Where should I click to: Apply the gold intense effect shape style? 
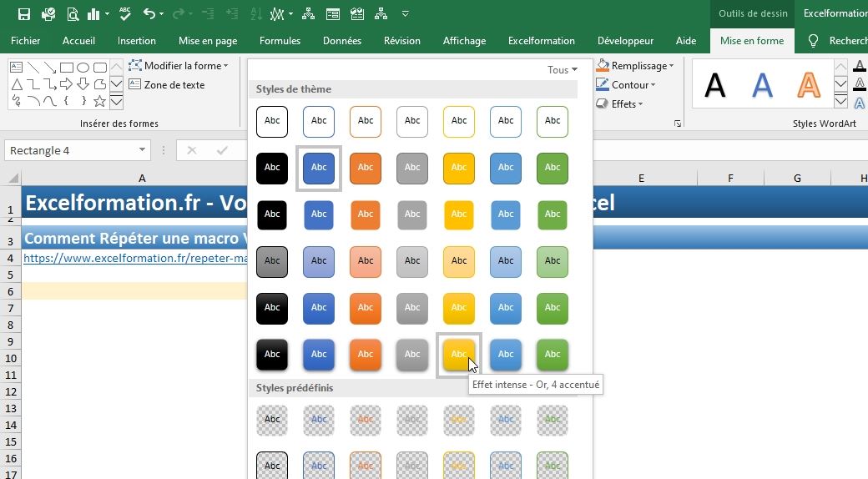458,354
